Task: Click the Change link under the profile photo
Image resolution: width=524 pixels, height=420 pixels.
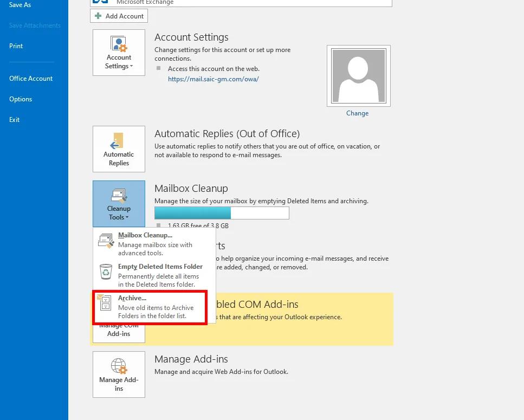Action: 357,113
